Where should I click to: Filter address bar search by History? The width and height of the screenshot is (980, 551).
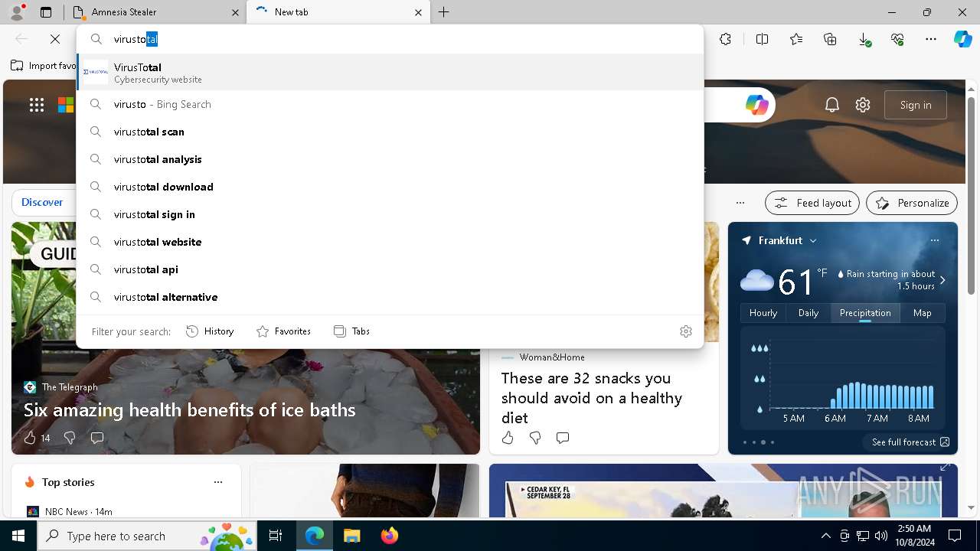tap(210, 331)
